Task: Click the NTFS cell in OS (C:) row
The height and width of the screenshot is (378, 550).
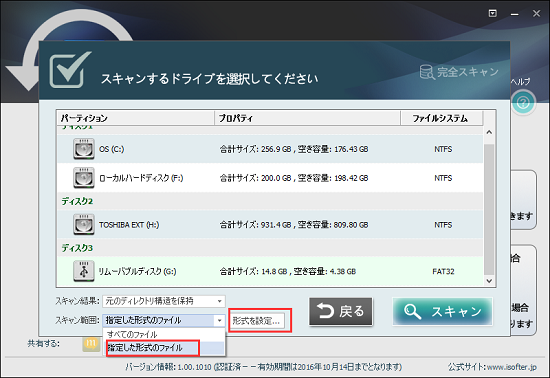Action: [443, 149]
